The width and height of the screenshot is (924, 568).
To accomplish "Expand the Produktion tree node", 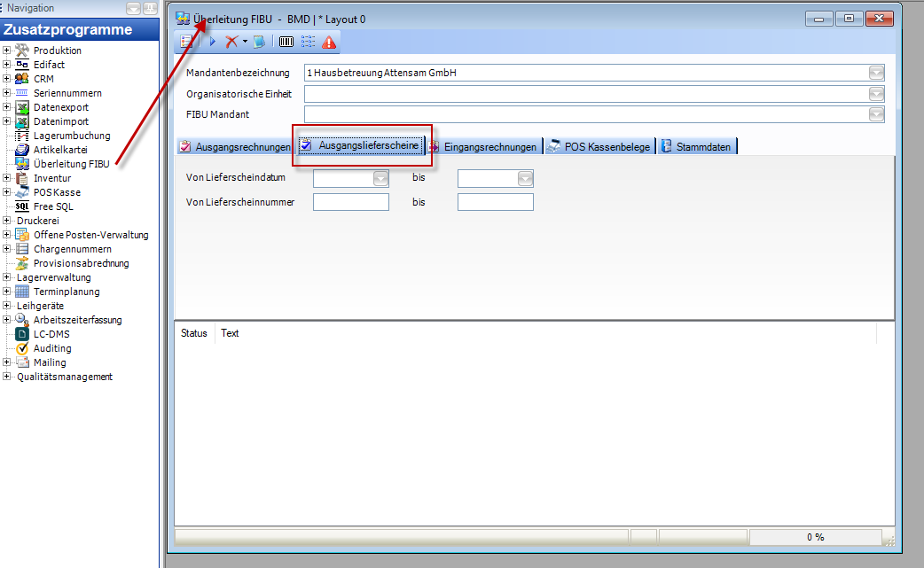I will coord(6,51).
